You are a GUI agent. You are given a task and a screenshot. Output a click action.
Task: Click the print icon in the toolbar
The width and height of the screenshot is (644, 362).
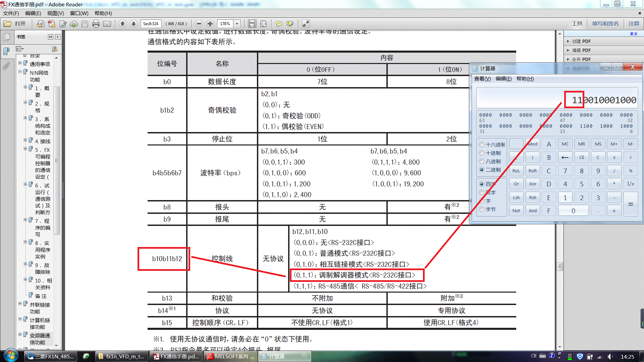pyautogui.click(x=96, y=24)
